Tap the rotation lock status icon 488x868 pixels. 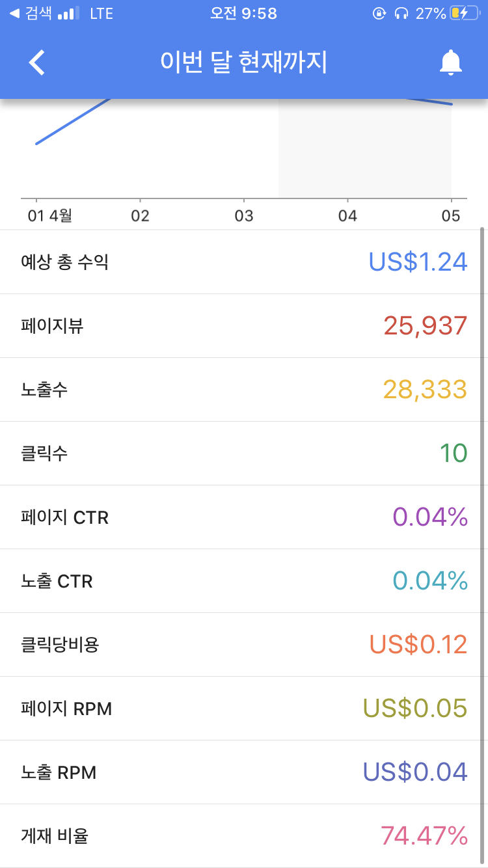coord(379,13)
